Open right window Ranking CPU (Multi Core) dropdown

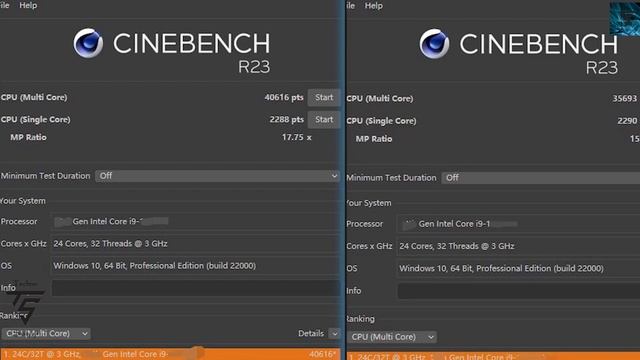[x=392, y=337]
